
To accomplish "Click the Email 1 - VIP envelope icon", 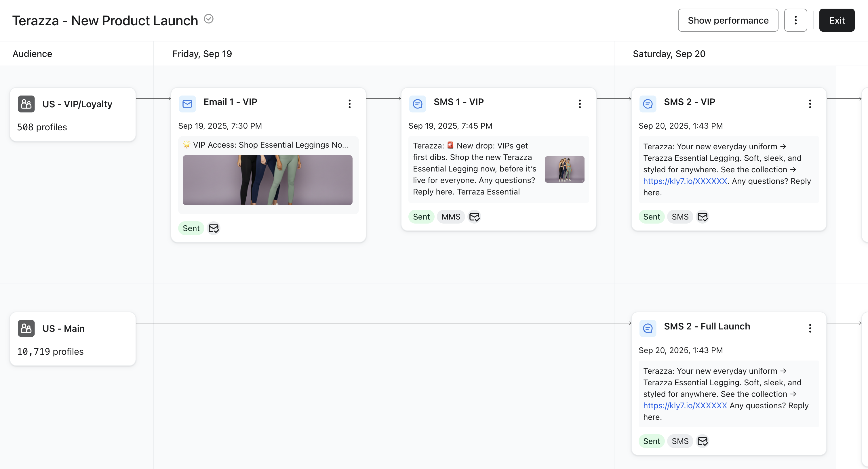I will [187, 104].
